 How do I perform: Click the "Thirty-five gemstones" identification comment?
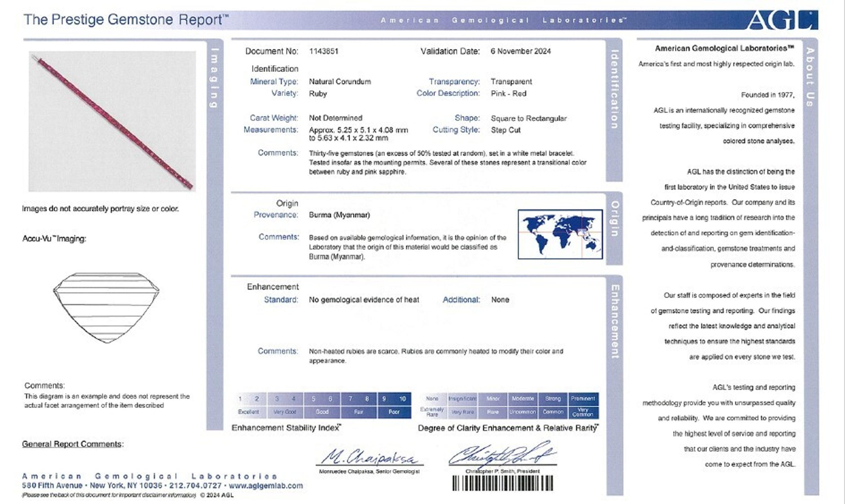point(448,163)
